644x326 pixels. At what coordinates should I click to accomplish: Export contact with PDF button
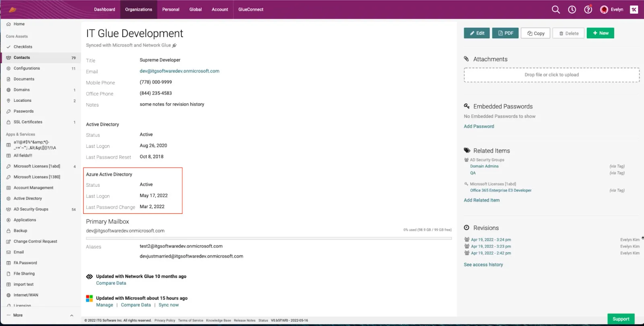pos(505,33)
